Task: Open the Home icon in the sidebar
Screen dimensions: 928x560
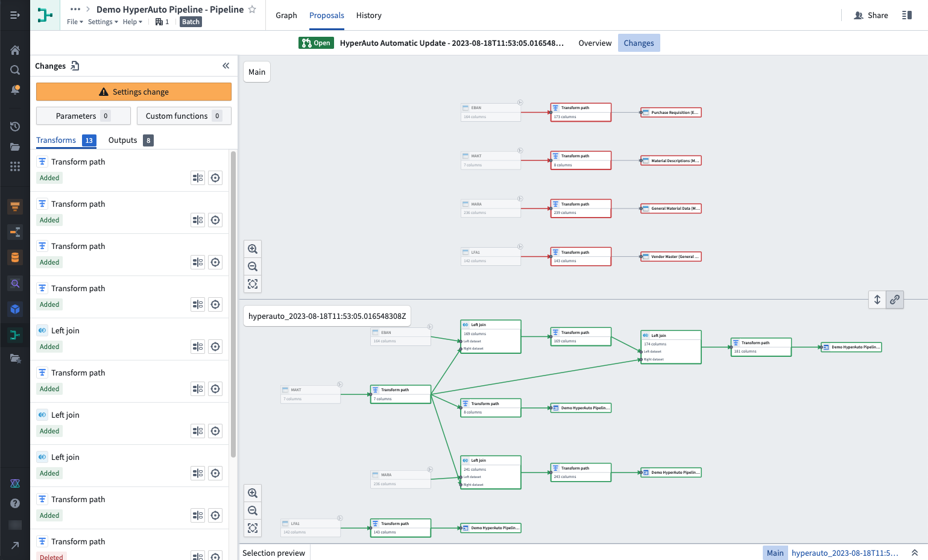Action: pyautogui.click(x=15, y=50)
